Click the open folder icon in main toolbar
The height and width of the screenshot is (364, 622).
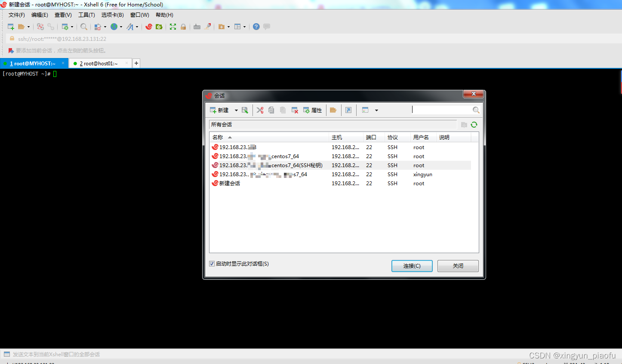pyautogui.click(x=21, y=27)
